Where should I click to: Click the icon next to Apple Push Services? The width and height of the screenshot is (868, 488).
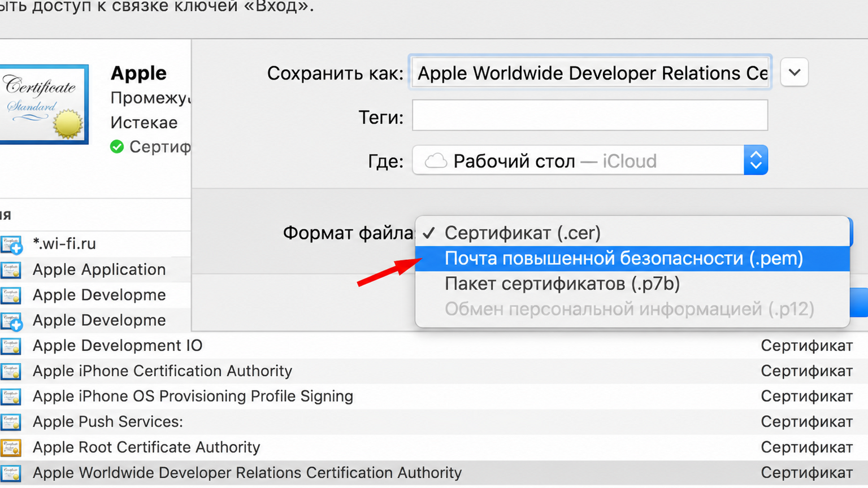pyautogui.click(x=11, y=422)
